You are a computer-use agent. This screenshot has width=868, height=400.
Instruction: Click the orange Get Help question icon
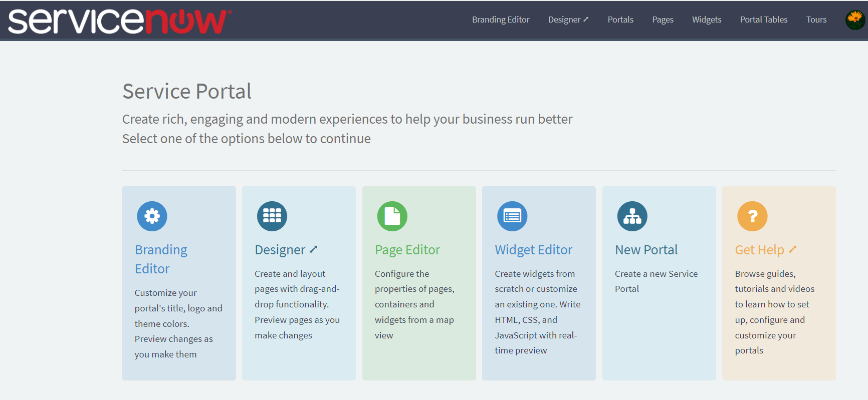coord(752,216)
